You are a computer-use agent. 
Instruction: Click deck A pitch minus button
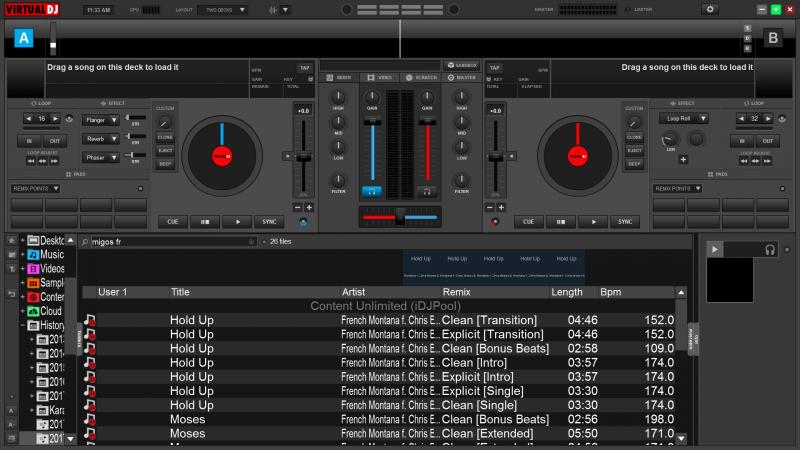coord(297,208)
